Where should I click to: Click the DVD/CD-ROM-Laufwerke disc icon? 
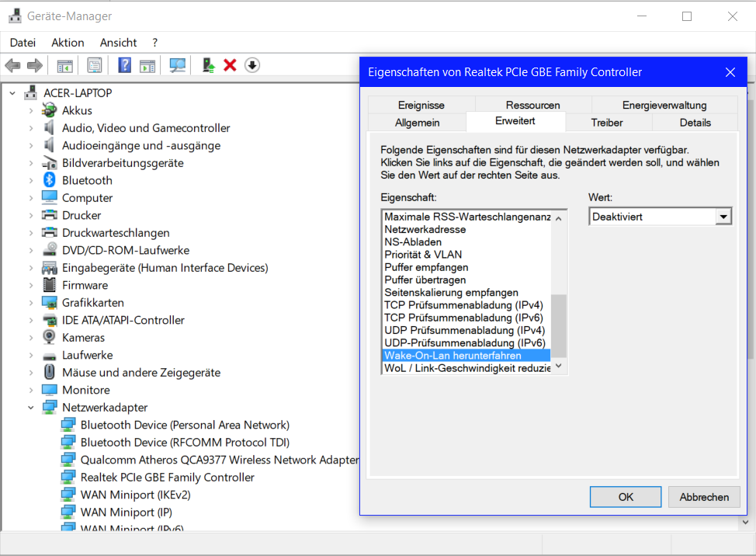pos(49,250)
